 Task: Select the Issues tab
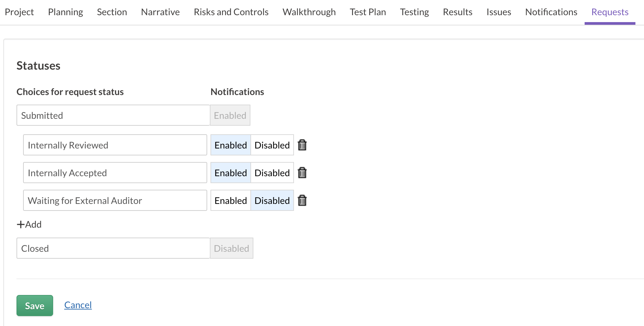pyautogui.click(x=499, y=12)
